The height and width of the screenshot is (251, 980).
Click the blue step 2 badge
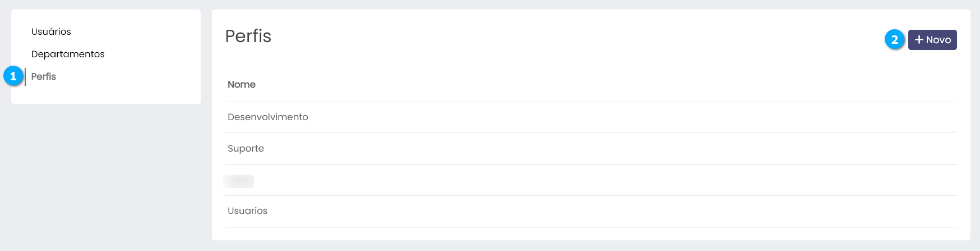point(895,40)
